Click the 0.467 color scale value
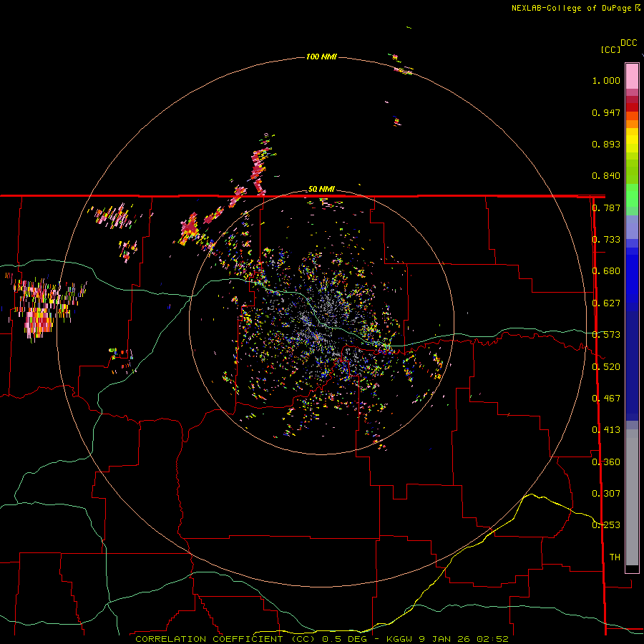The height and width of the screenshot is (644, 644). (x=606, y=399)
